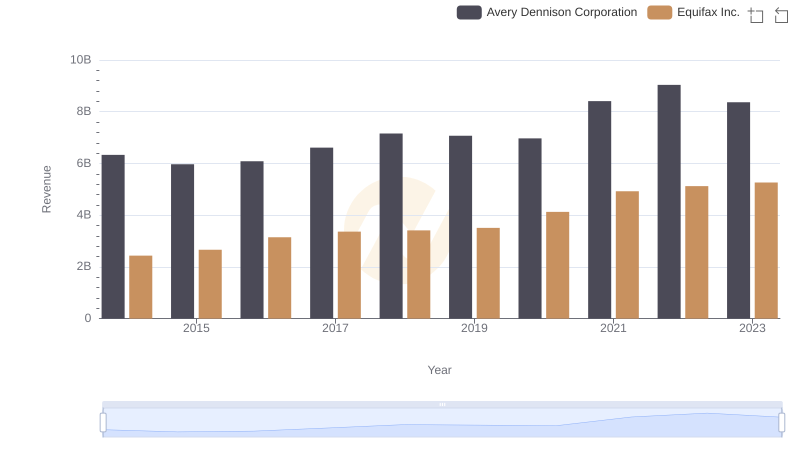This screenshot has height=461, width=800.
Task: Click the 2B y-axis label
Action: pyautogui.click(x=84, y=266)
